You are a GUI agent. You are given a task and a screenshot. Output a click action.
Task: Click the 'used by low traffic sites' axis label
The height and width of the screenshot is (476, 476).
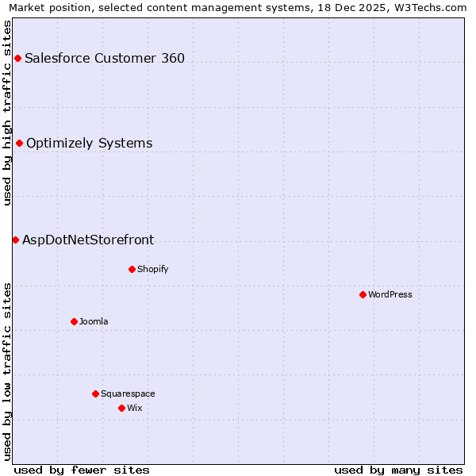click(x=6, y=372)
